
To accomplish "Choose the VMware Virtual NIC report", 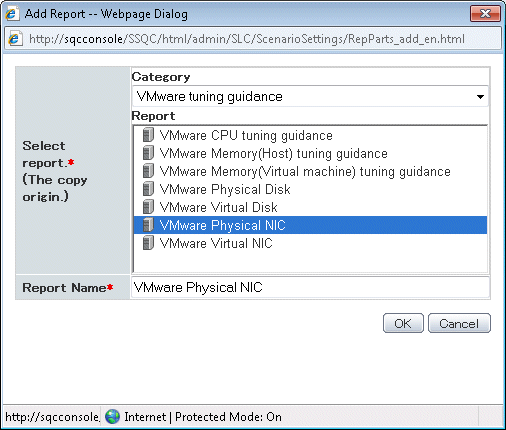I will click(x=216, y=244).
